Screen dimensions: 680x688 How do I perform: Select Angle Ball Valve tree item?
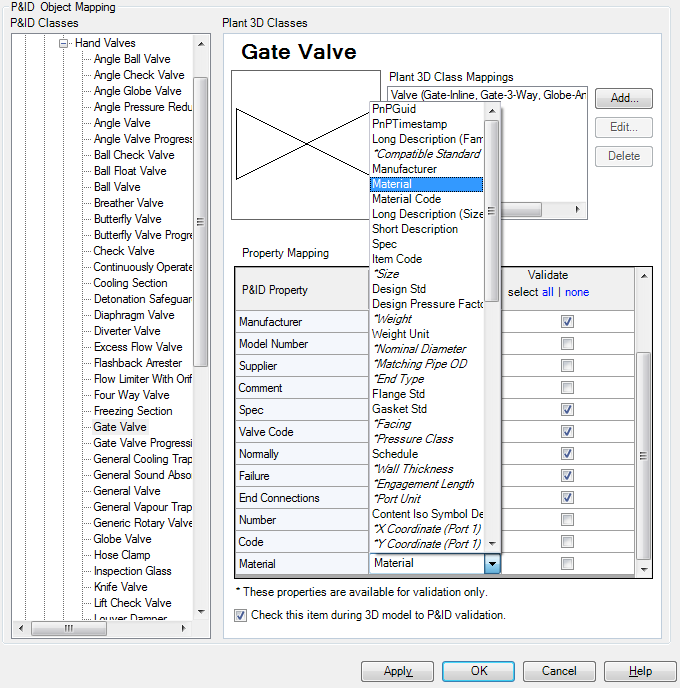pos(132,59)
